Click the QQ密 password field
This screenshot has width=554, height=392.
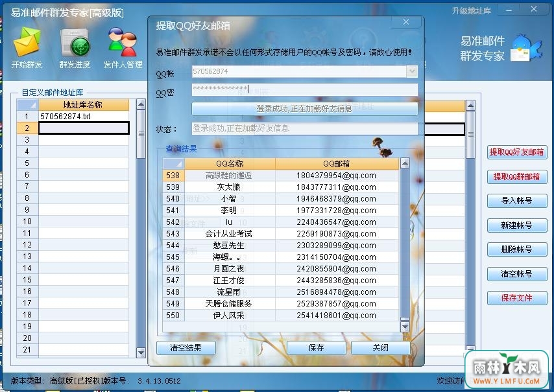[x=305, y=89]
